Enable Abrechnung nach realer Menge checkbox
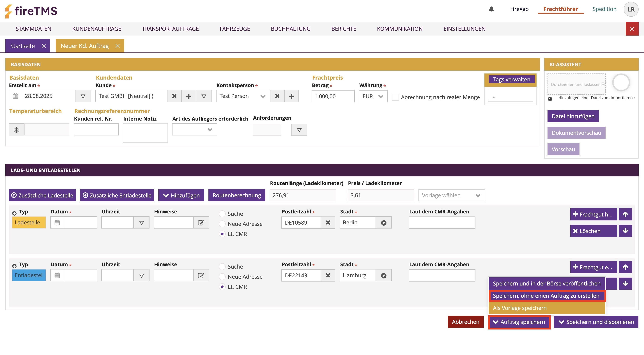The image size is (644, 355). coord(395,97)
